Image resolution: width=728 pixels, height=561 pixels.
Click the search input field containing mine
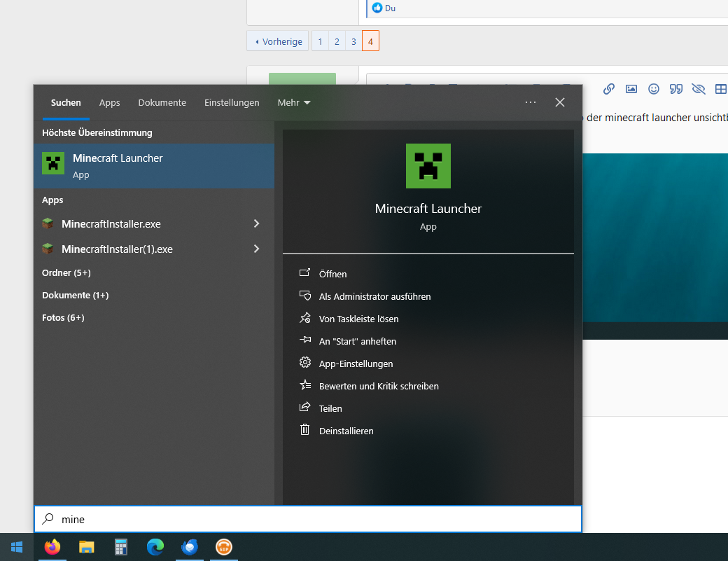coord(308,519)
